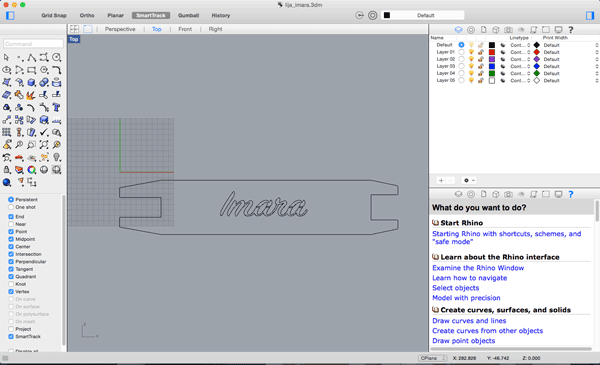
Task: Open 'Examine the Rhino Window' link
Action: (x=478, y=268)
